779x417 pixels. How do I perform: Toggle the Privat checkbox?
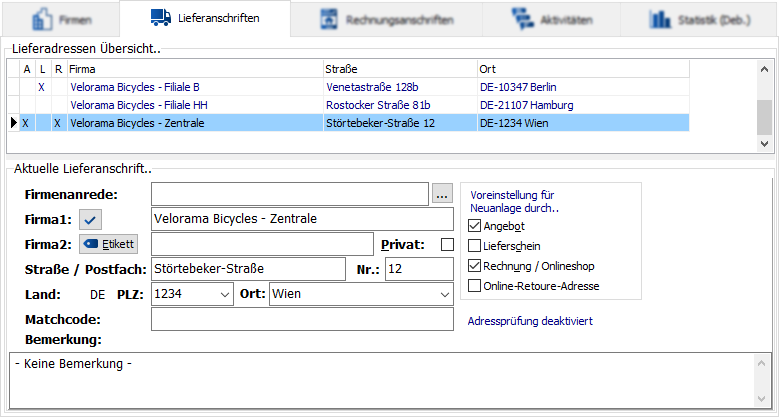click(447, 245)
